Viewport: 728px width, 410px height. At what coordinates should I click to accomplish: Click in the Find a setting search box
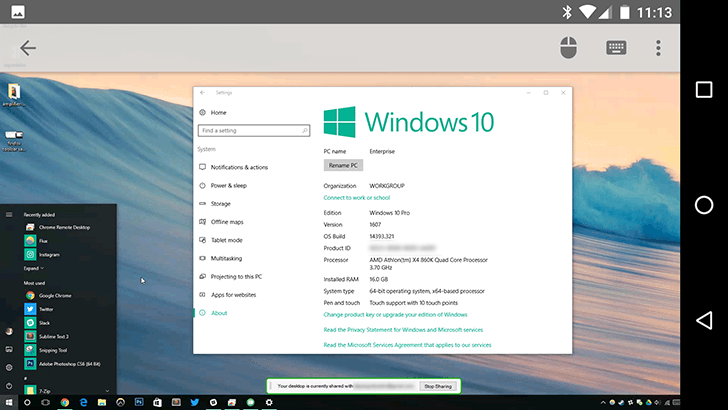pos(254,131)
